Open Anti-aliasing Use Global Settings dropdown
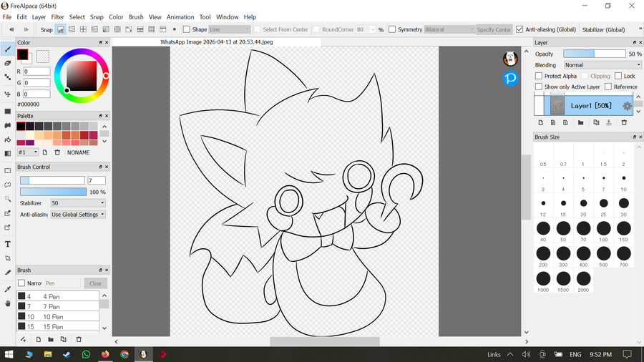The height and width of the screenshot is (362, 644). [x=77, y=215]
